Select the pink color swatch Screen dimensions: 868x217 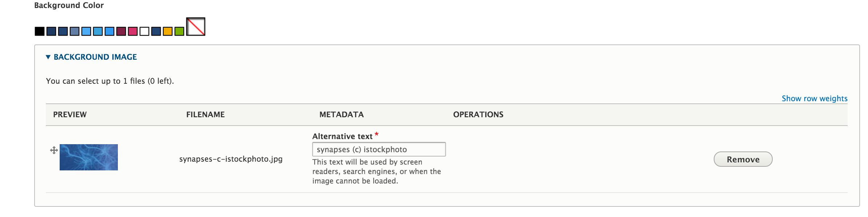point(132,31)
